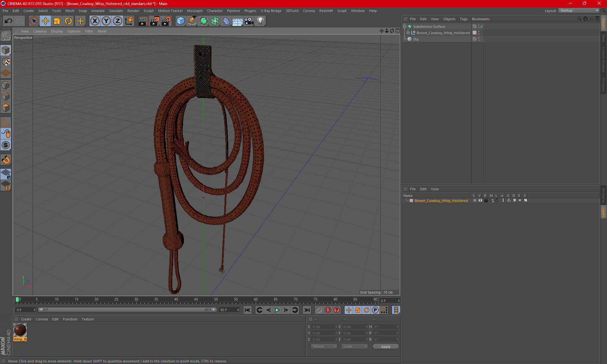Add a Cube primitive object
This screenshot has width=607, height=364.
(181, 21)
